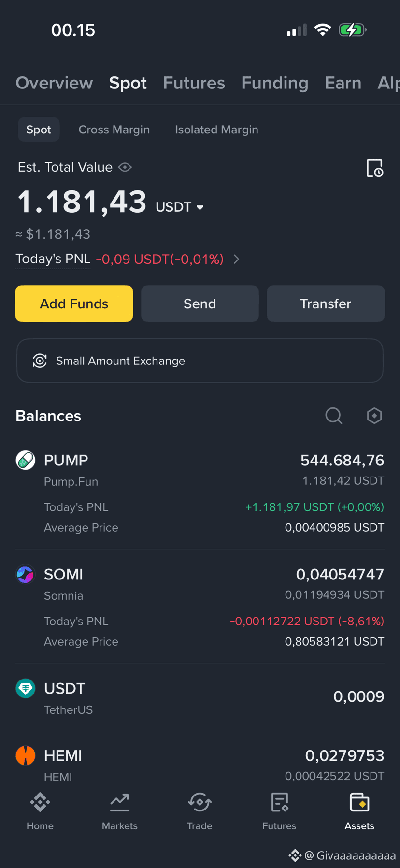400x868 pixels.
Task: Toggle balance visibility eye icon
Action: point(125,167)
